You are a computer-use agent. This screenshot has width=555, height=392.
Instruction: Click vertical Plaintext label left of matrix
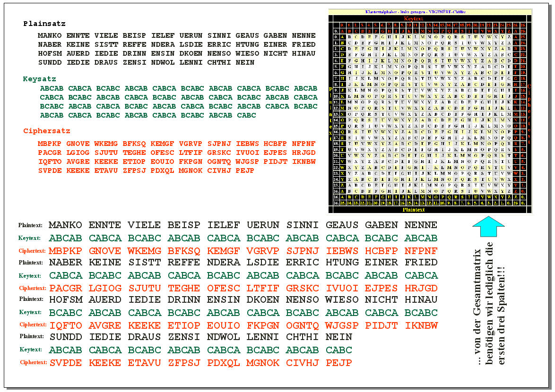point(331,113)
